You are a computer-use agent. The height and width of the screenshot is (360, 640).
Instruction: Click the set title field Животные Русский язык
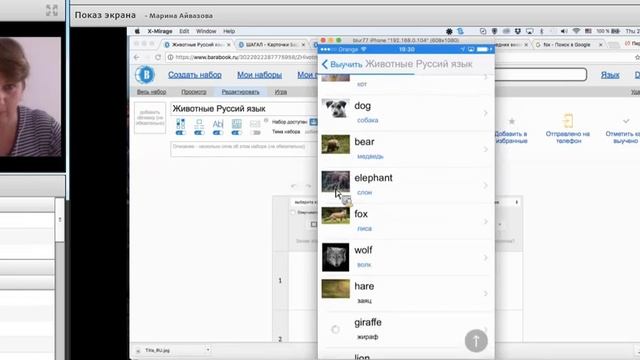pos(244,109)
